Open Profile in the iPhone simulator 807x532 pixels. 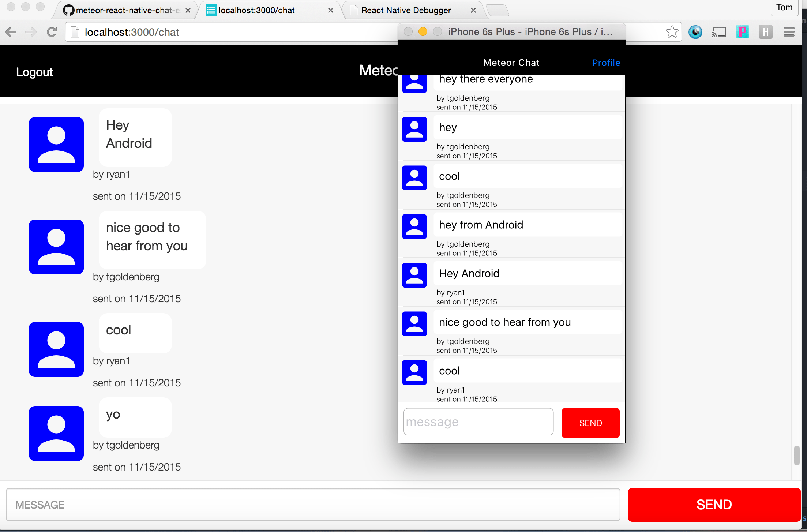(x=606, y=63)
